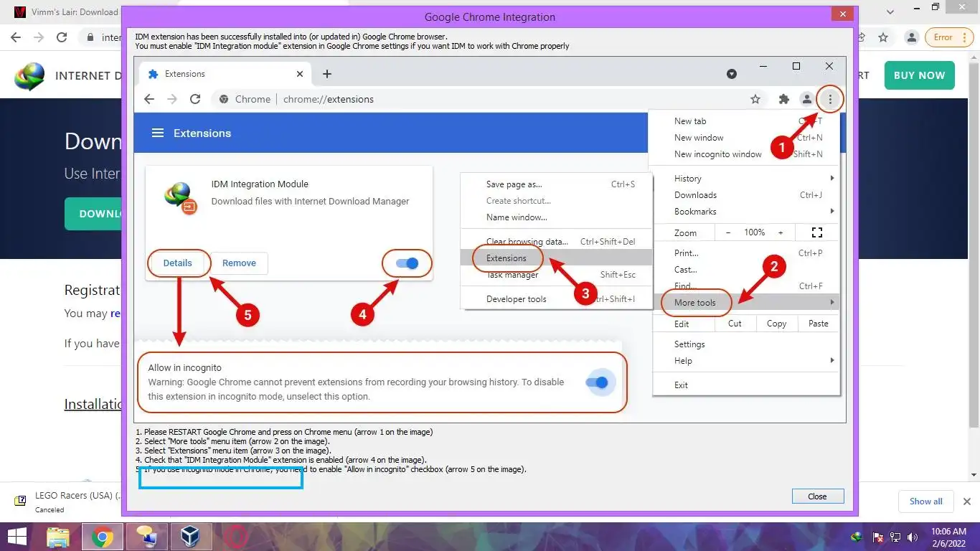Viewport: 980px width, 551px height.
Task: Click the computer with speech bubble taskbar icon
Action: 146,537
